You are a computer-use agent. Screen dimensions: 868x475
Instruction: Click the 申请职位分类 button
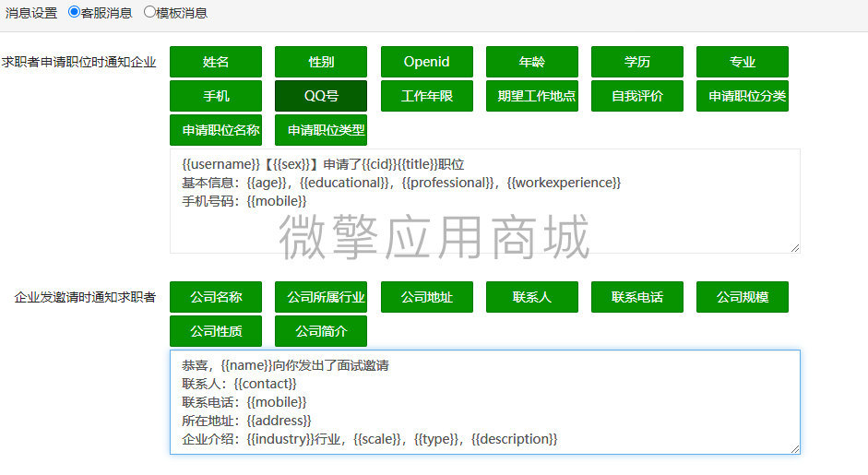(742, 96)
